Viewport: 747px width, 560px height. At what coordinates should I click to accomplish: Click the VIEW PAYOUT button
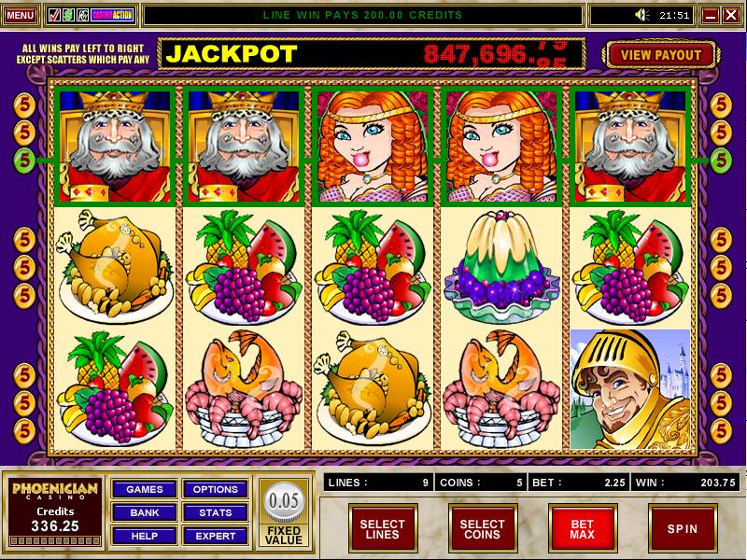[661, 55]
